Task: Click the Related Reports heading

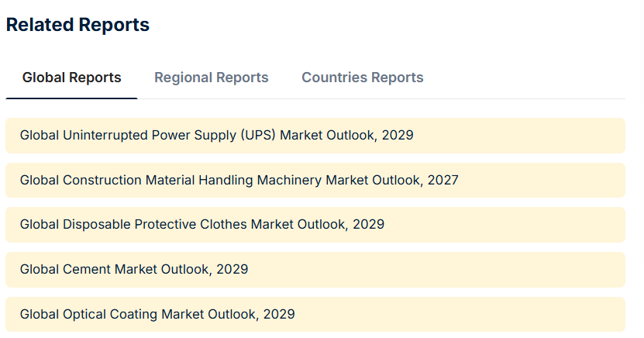Action: (77, 25)
